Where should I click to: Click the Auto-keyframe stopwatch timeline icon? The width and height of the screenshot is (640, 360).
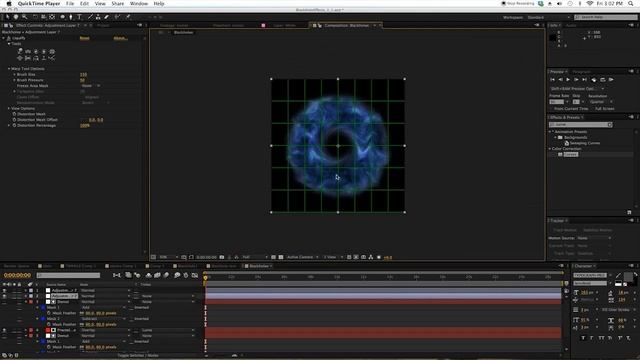(x=186, y=275)
